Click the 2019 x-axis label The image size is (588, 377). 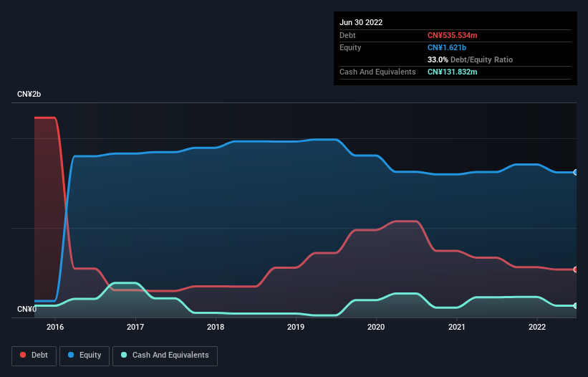pos(296,327)
